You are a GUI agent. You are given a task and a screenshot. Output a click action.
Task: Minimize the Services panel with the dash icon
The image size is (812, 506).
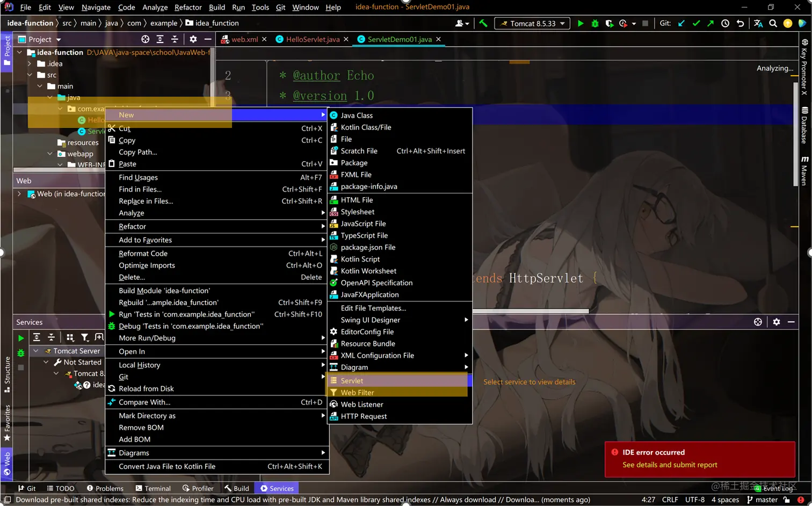coord(791,322)
